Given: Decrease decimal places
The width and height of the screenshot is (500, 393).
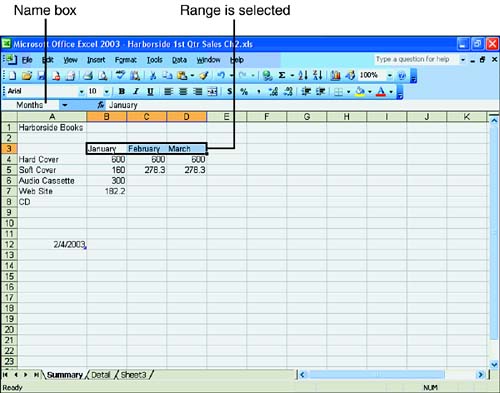Looking at the screenshot, I should 288,91.
